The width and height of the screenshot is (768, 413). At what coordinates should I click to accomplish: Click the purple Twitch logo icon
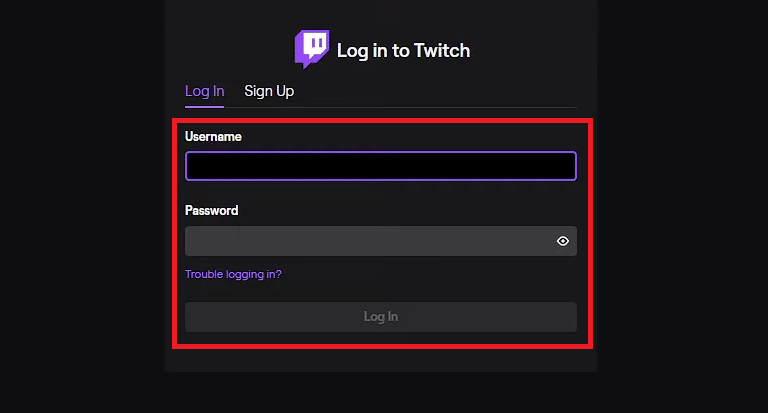312,49
